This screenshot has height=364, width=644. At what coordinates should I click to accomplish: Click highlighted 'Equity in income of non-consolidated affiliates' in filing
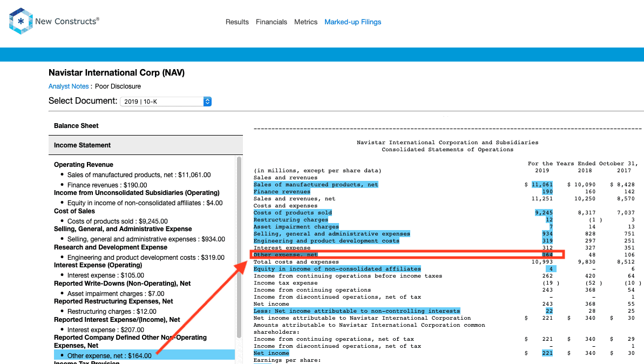pyautogui.click(x=337, y=269)
